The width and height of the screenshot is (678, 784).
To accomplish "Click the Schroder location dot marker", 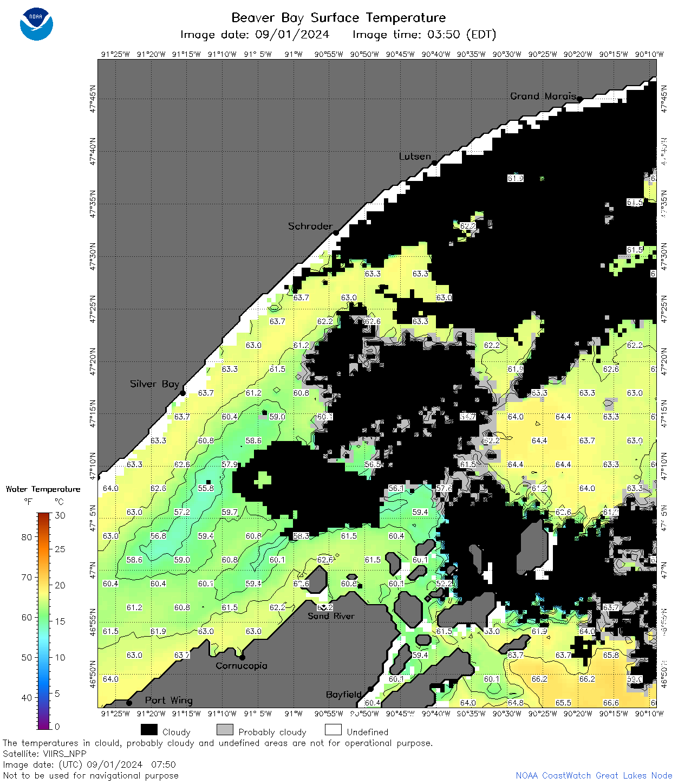I will [x=336, y=233].
